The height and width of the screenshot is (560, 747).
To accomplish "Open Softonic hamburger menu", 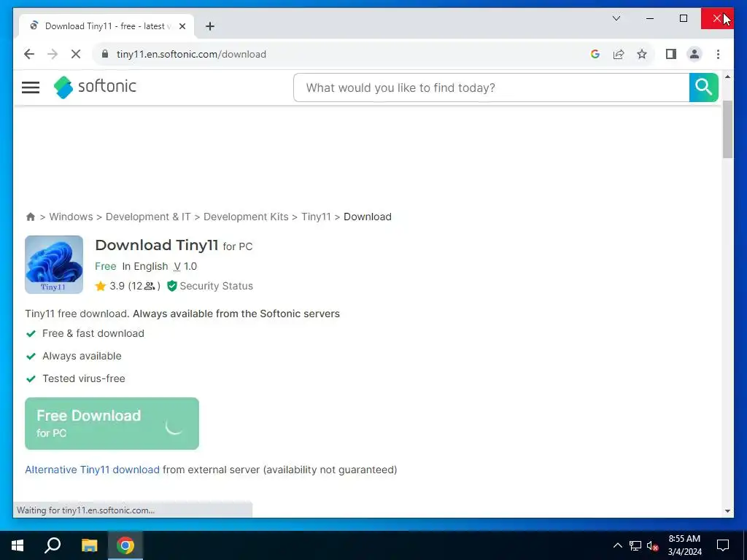I will tap(31, 87).
